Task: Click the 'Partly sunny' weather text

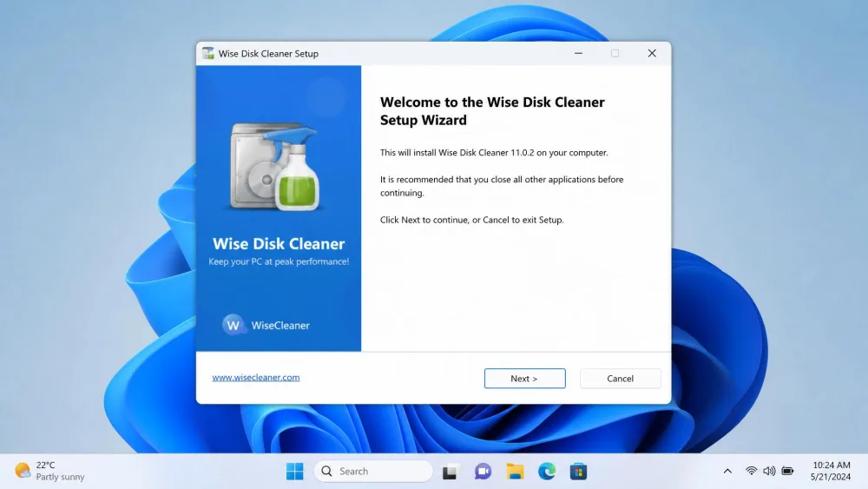Action: click(61, 477)
